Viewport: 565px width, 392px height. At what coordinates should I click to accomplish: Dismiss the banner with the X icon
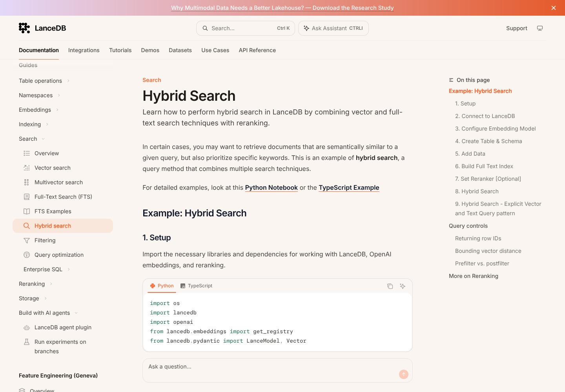[554, 8]
